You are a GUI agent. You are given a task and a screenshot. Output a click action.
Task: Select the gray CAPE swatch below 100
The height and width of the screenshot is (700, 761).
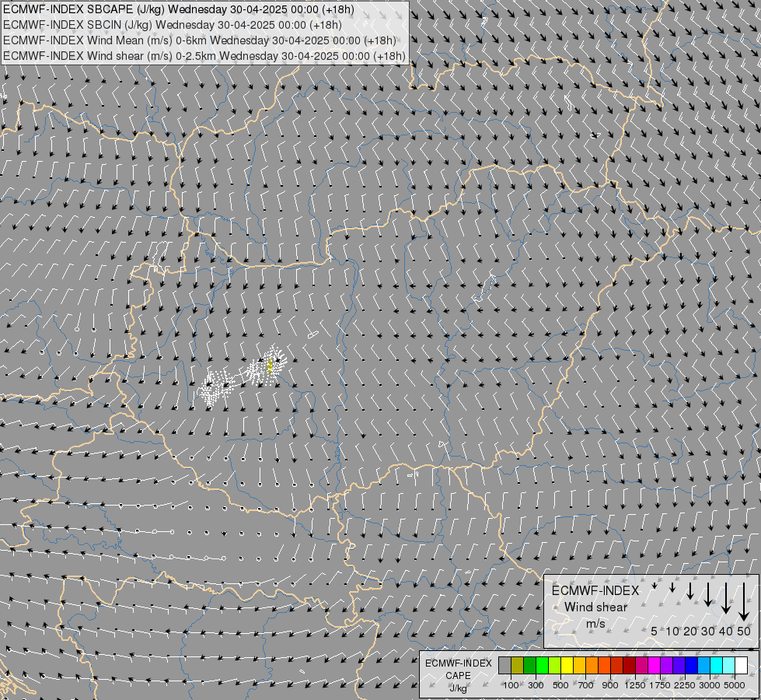pyautogui.click(x=504, y=665)
